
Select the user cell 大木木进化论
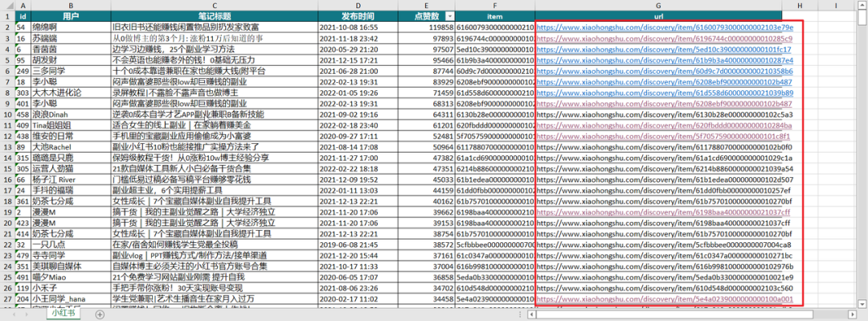click(71, 93)
